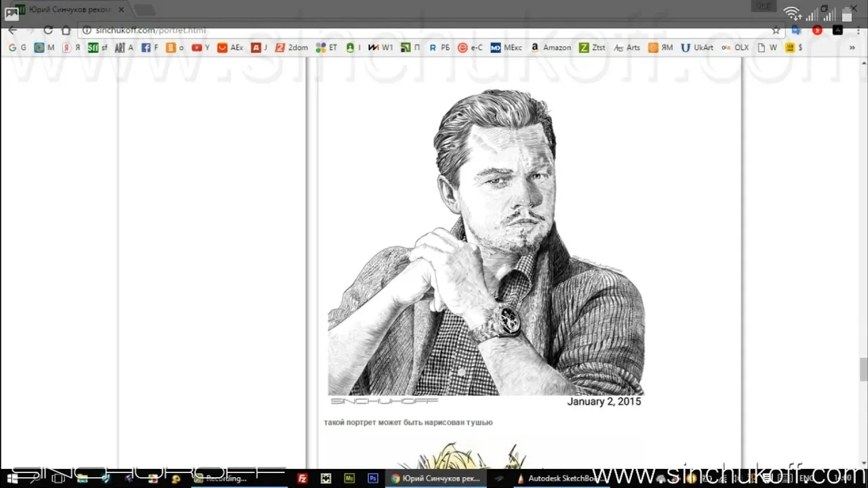The width and height of the screenshot is (868, 488).
Task: Open the $ bookmark
Action: click(x=794, y=47)
